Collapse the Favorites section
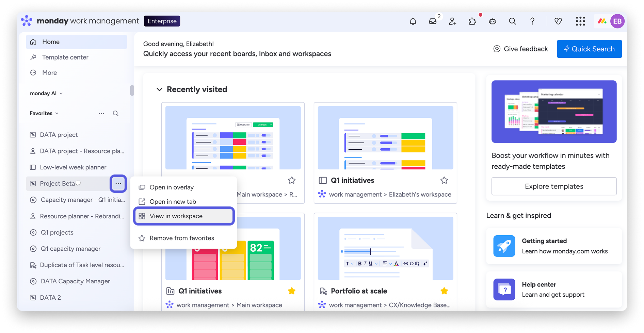Screen dimensions: 644x333 pyautogui.click(x=44, y=114)
